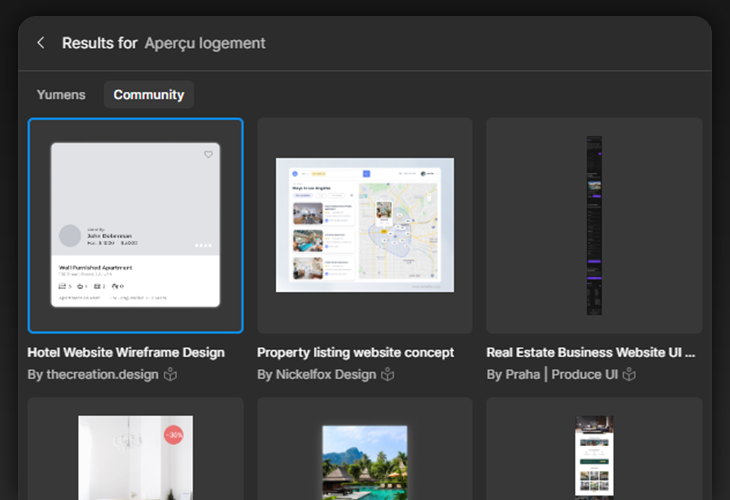Click the cube icon beside thecreation.design
This screenshot has width=730, height=500.
(170, 374)
